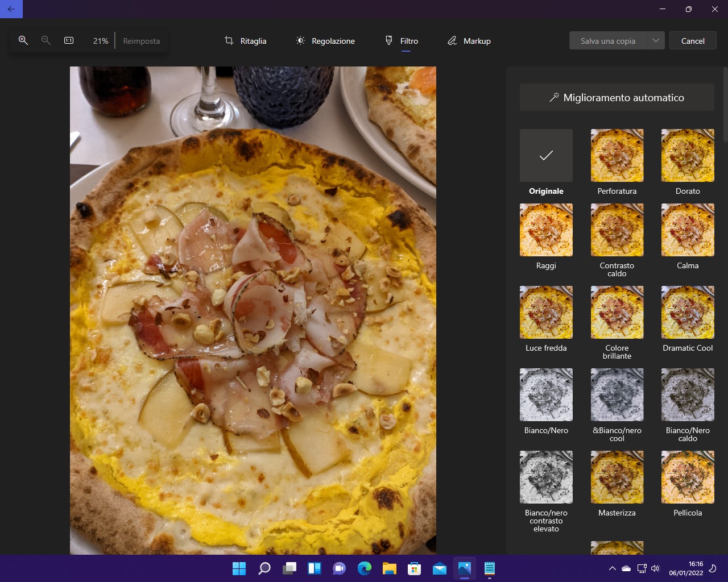Open the Markup tab
Screen dimensions: 728x582
(x=469, y=41)
